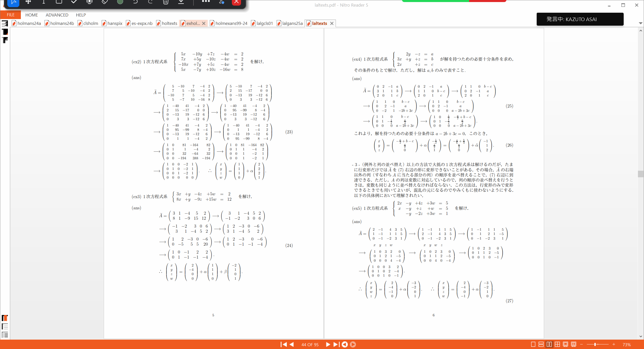Open the ADVANCED ribbon tab

tap(57, 15)
